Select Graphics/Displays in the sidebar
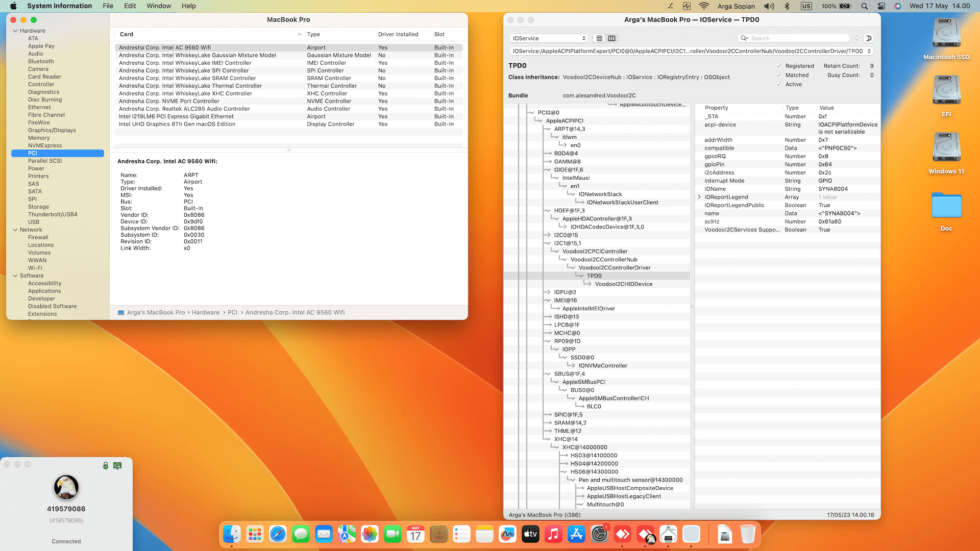The width and height of the screenshot is (980, 551). (52, 130)
